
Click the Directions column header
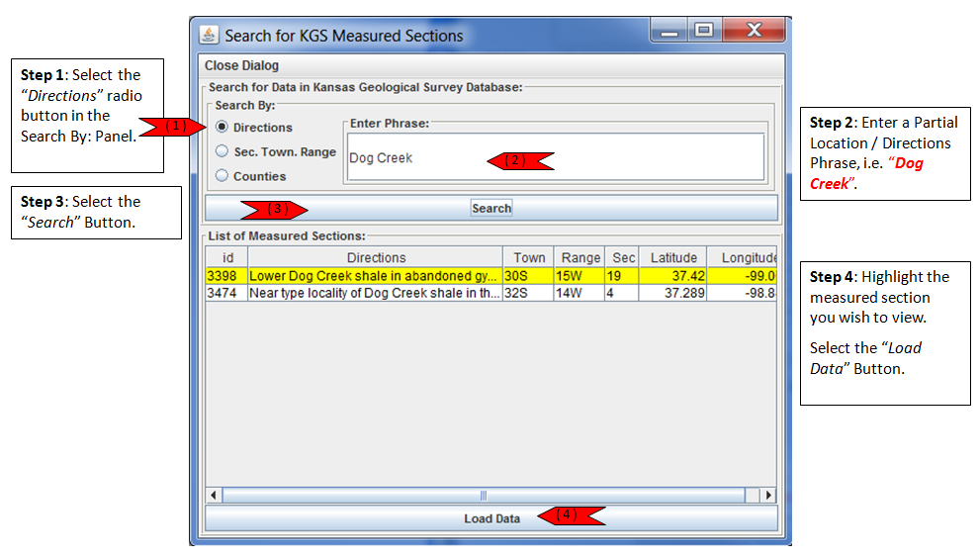(x=376, y=257)
